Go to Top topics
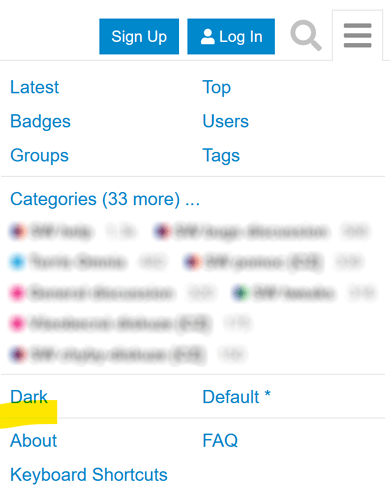 point(217,88)
